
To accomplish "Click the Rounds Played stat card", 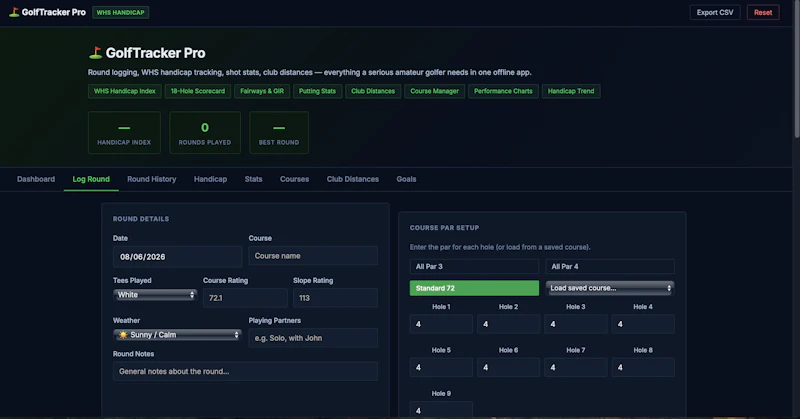I will 205,133.
